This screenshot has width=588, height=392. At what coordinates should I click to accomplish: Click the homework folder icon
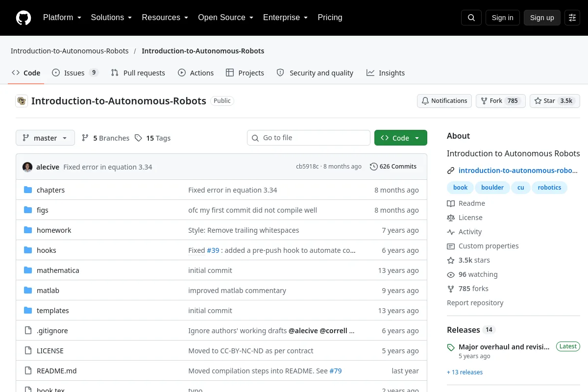point(28,230)
